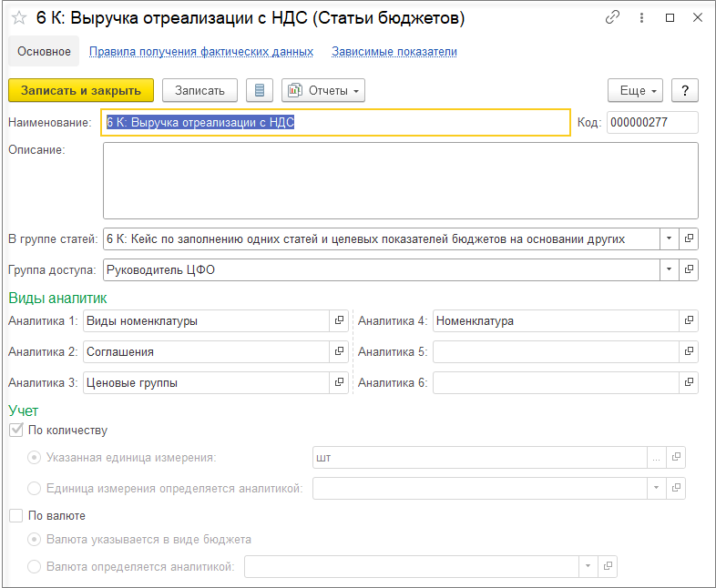Click the Записать и закрыть button
Screen dimensions: 716x588
(81, 90)
